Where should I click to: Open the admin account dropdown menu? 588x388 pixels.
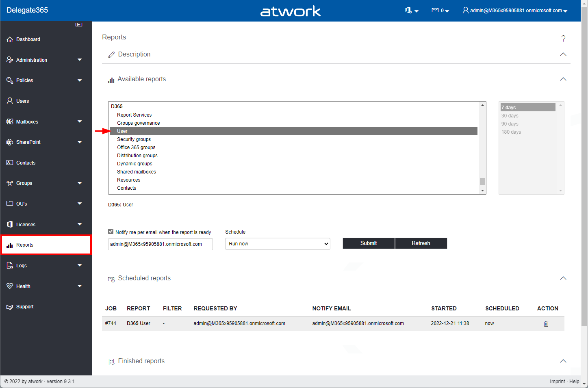(x=515, y=11)
